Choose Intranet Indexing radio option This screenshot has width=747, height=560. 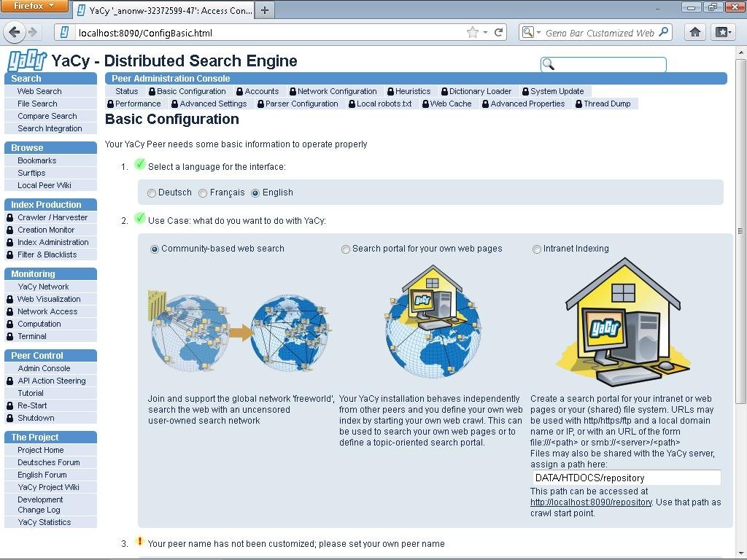[x=537, y=249]
